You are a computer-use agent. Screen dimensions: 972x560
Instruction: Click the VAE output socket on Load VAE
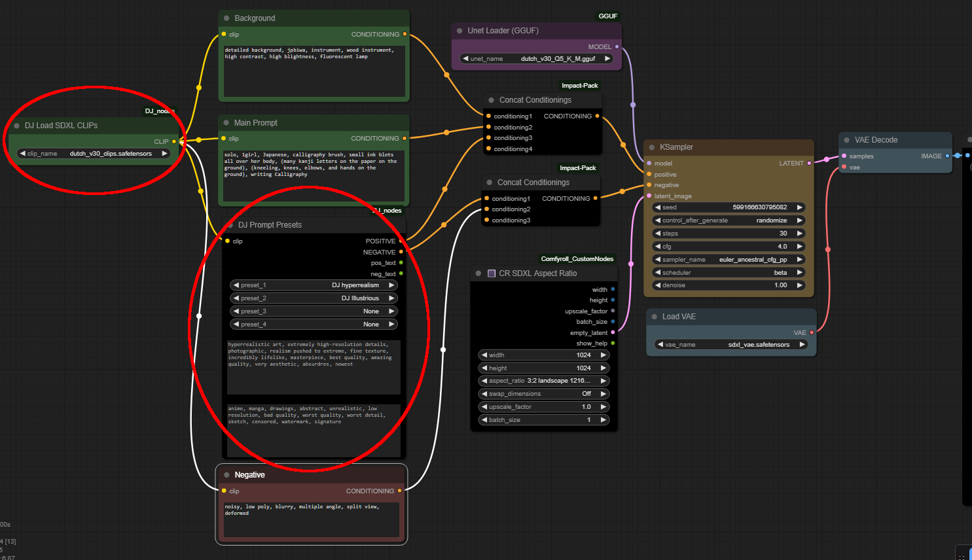[812, 333]
